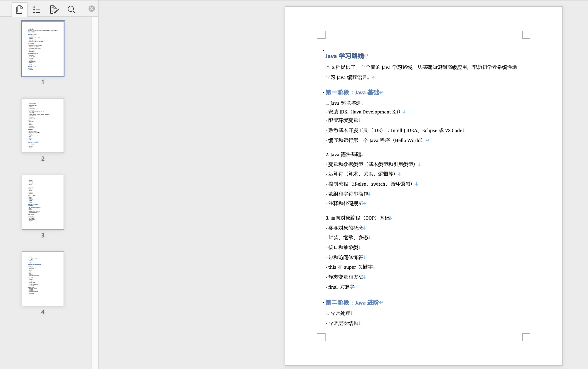The height and width of the screenshot is (369, 588).
Task: Click the '第二阶段：Java 进阶' heading
Action: coord(352,303)
